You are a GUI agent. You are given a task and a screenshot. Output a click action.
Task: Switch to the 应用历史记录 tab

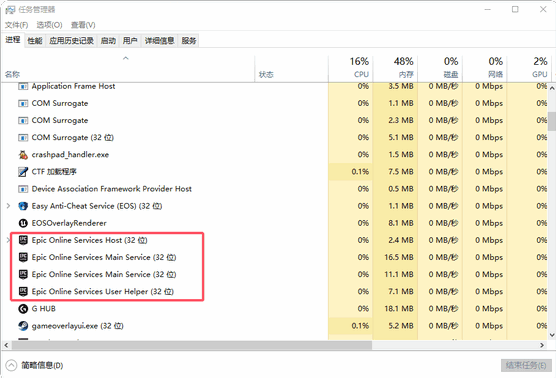pos(71,41)
